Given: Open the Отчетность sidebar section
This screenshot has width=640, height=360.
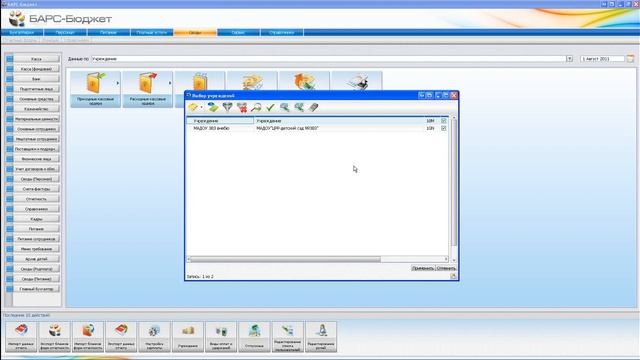Looking at the screenshot, I should click(36, 199).
